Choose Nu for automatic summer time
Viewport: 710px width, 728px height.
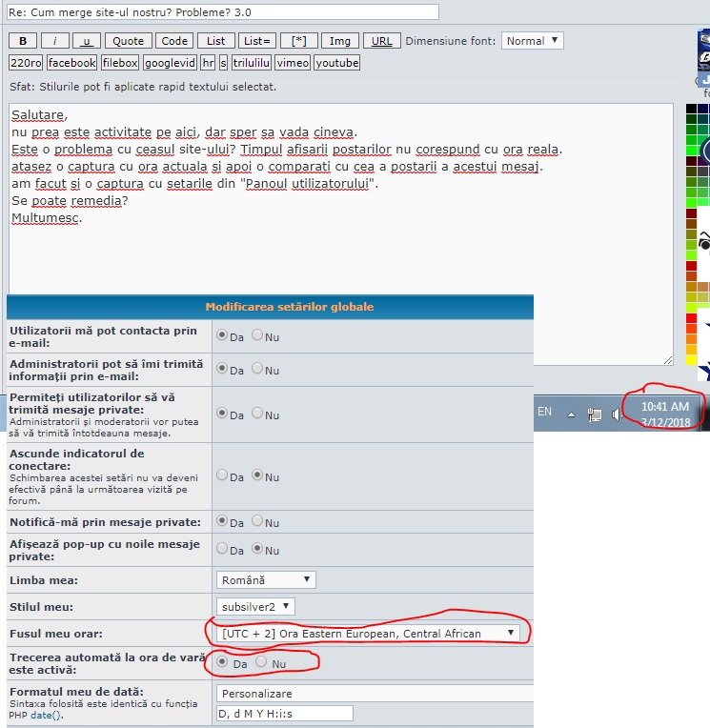tap(261, 661)
